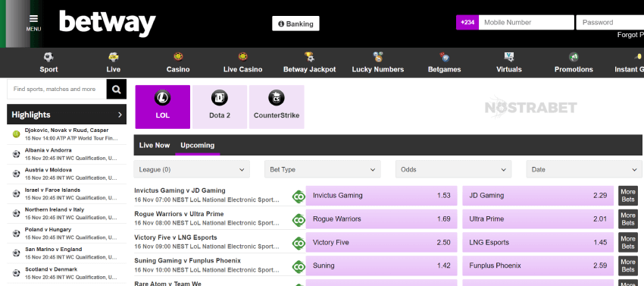Switch to the Live Now tab
This screenshot has width=644, height=286.
coord(155,145)
